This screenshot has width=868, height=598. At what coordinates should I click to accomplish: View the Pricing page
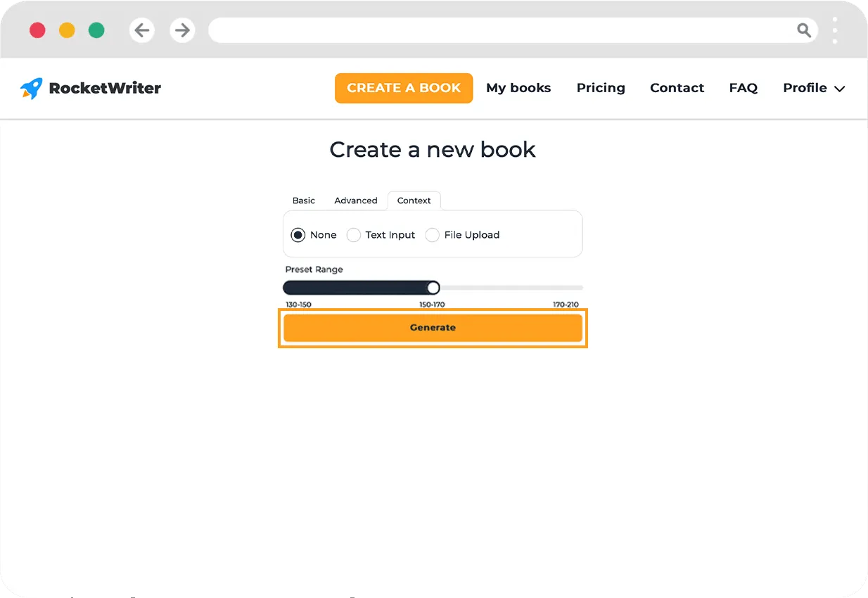[x=601, y=88]
